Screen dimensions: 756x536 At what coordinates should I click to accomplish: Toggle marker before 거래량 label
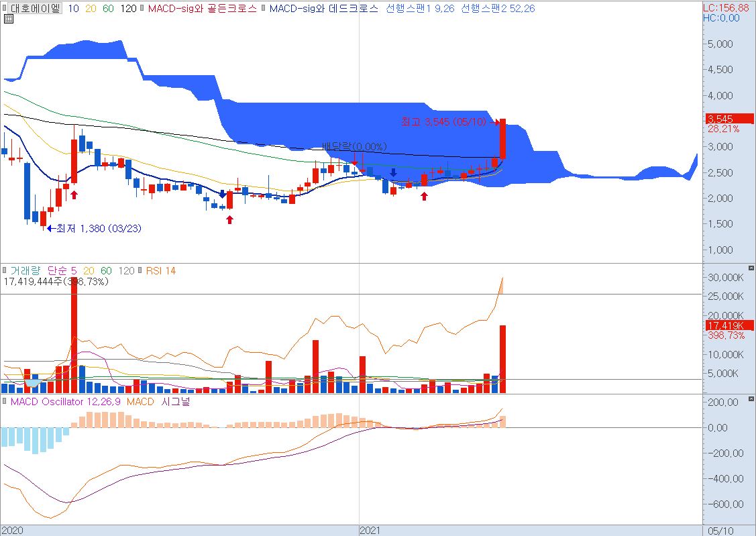click(x=5, y=270)
